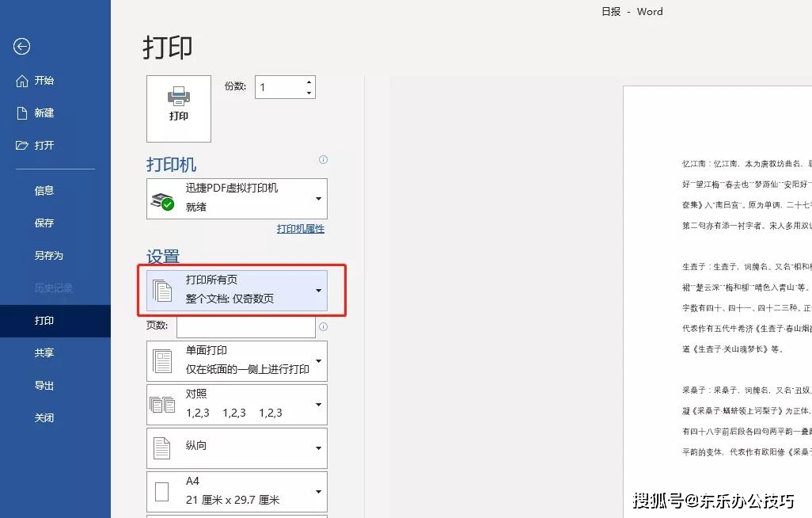The height and width of the screenshot is (518, 812).
Task: Open the 信息 (Info) page
Action: click(x=44, y=191)
